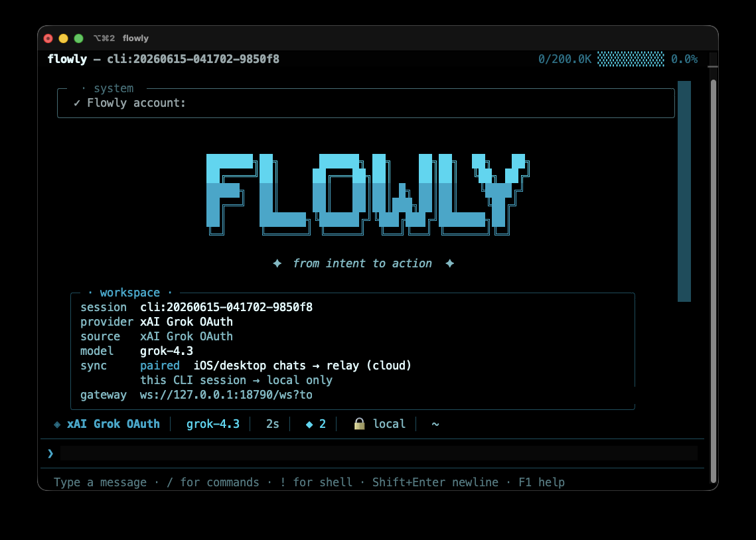The image size is (756, 540).
Task: Click the session ID value in workspace
Action: coord(226,307)
